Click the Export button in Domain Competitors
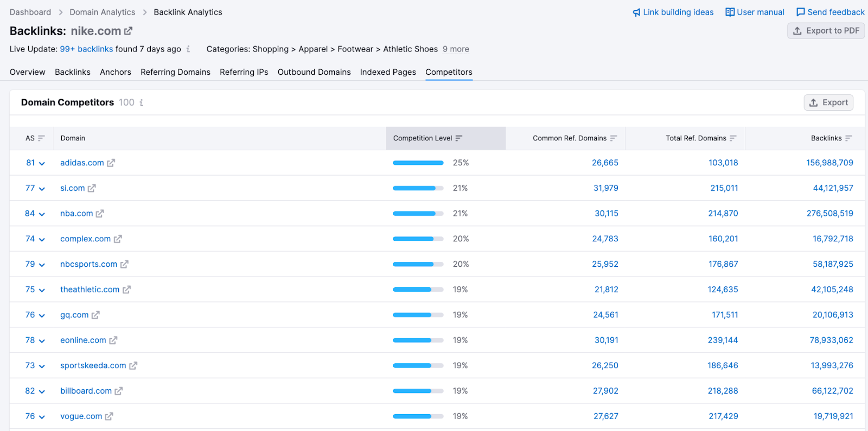The image size is (868, 431). tap(828, 102)
